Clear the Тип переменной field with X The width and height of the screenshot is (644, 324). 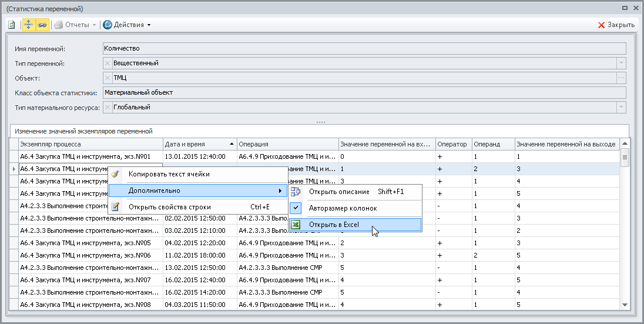(x=107, y=63)
